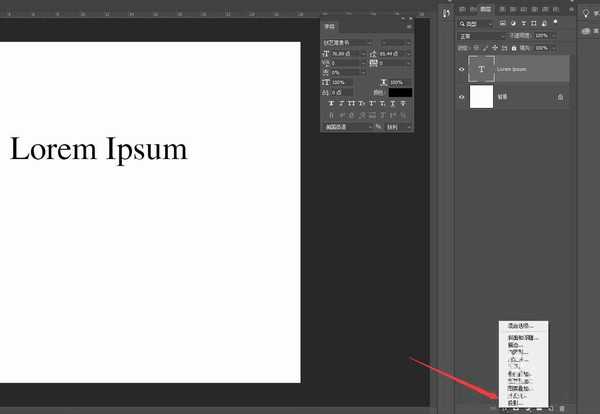Click the panel dock icon left of Layers
Screen dimensions: 600x414
(x=445, y=14)
